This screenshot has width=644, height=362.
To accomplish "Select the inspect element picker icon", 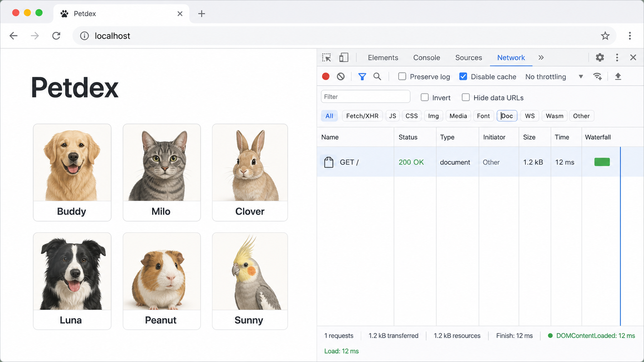I will 327,58.
